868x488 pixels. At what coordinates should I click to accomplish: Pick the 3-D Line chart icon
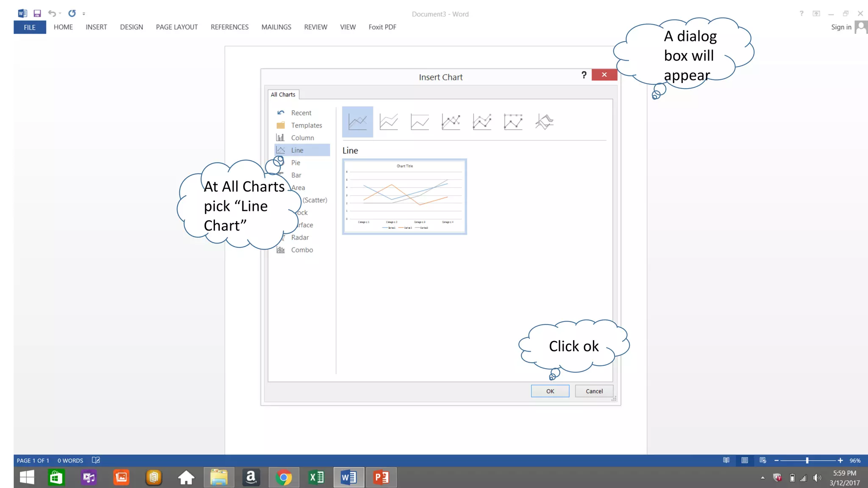[544, 122]
